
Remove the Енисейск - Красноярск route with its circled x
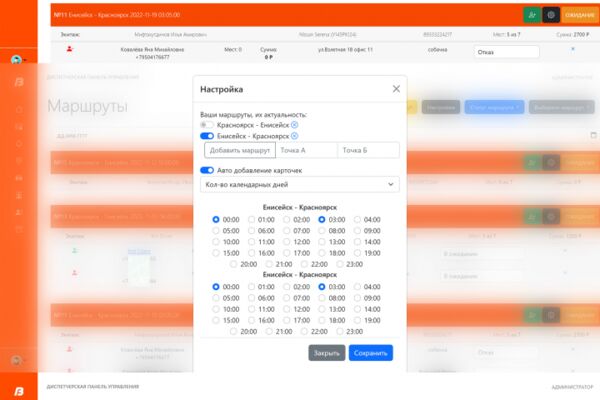pyautogui.click(x=294, y=136)
